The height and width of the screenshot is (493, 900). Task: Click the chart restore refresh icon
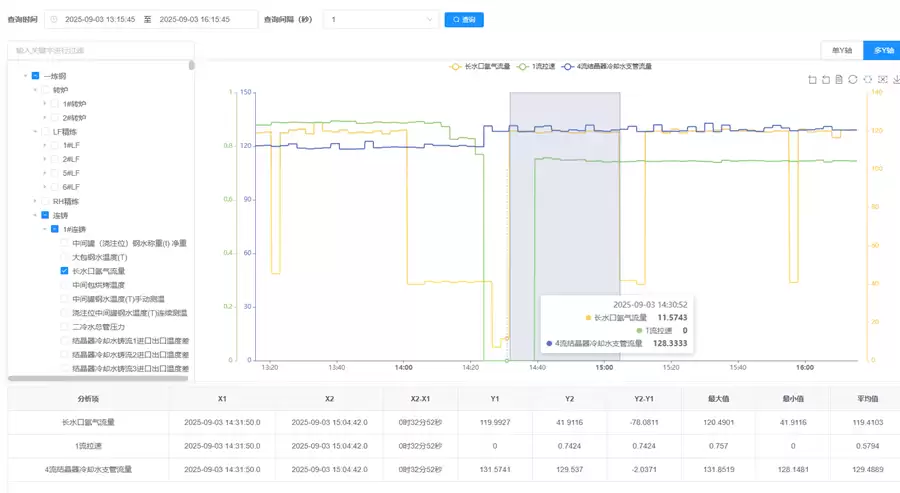(853, 80)
